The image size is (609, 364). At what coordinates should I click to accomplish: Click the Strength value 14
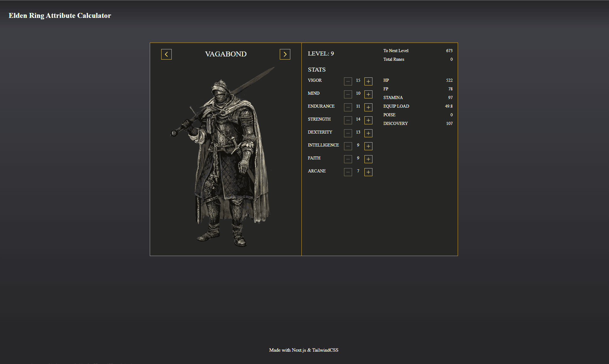[358, 119]
